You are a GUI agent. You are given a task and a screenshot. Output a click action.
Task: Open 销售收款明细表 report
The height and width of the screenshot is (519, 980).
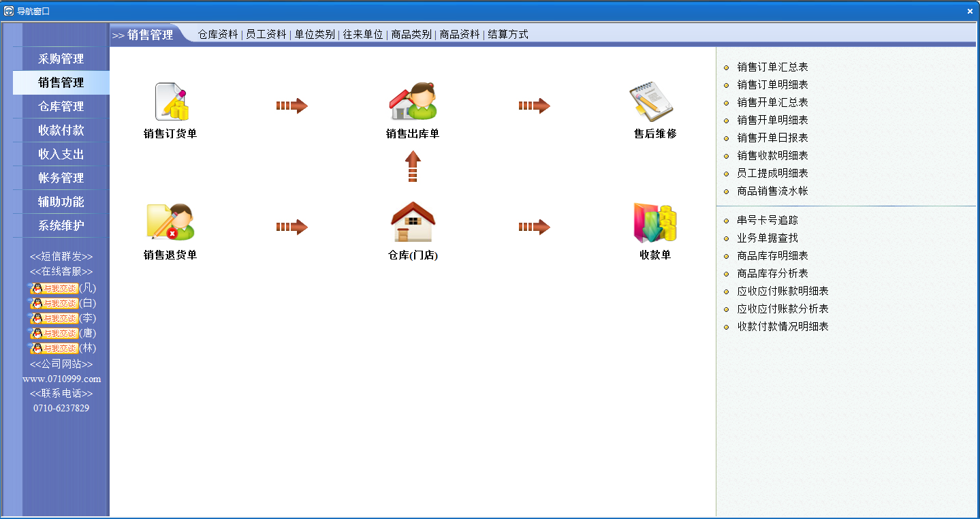(x=772, y=155)
